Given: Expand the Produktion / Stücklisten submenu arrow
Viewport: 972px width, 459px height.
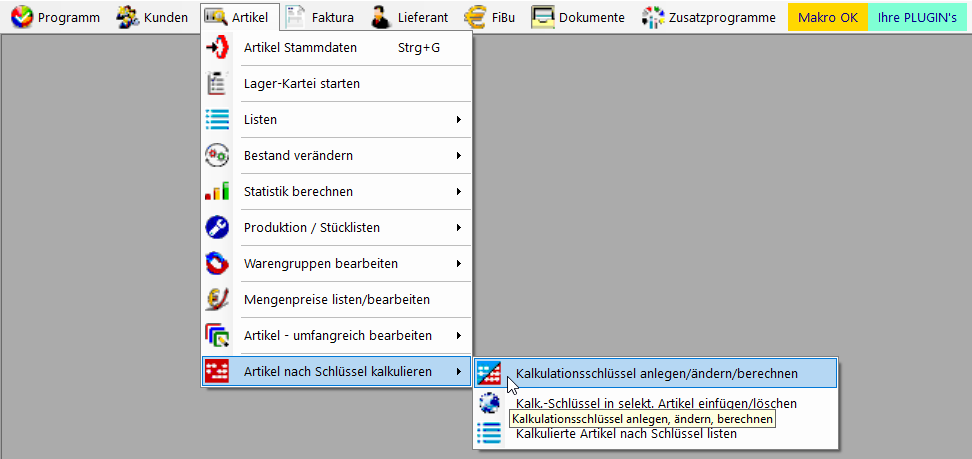Looking at the screenshot, I should tap(459, 228).
